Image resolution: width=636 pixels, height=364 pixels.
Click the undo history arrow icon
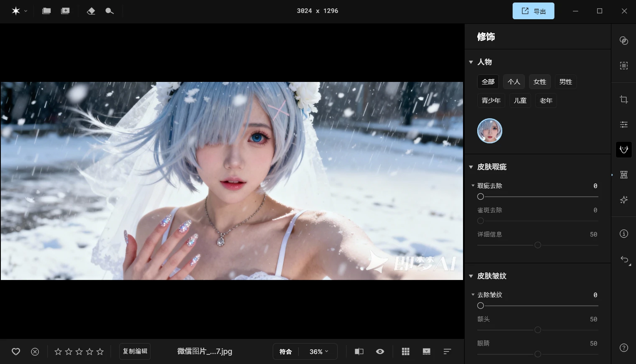[x=624, y=259]
